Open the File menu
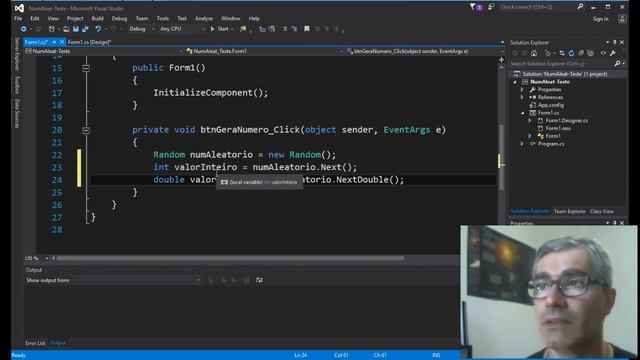The image size is (640, 360). click(x=18, y=18)
